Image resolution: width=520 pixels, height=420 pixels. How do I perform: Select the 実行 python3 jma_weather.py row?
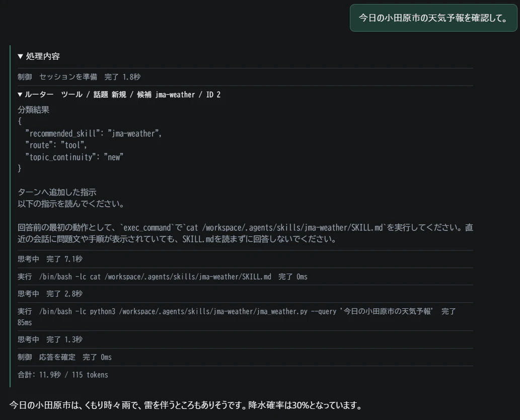(245, 316)
